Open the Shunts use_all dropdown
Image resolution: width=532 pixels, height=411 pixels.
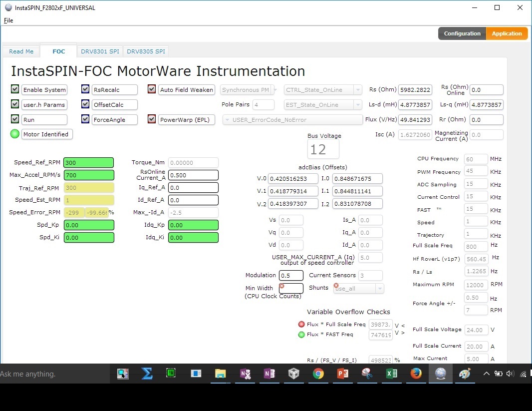359,289
